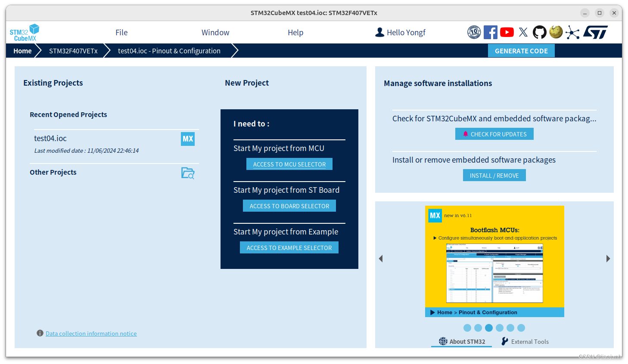628x364 pixels.
Task: Open the X (Twitter) icon
Action: 523,32
